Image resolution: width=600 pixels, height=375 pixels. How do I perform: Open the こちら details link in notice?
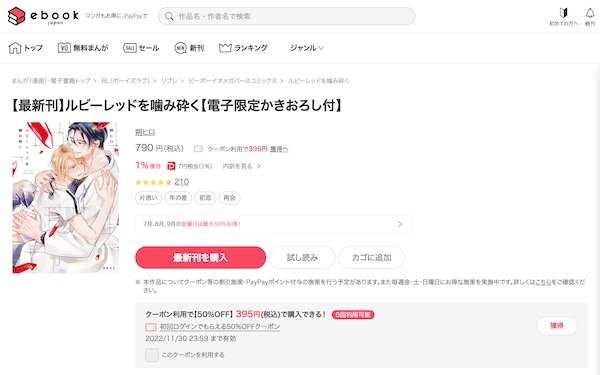click(543, 282)
